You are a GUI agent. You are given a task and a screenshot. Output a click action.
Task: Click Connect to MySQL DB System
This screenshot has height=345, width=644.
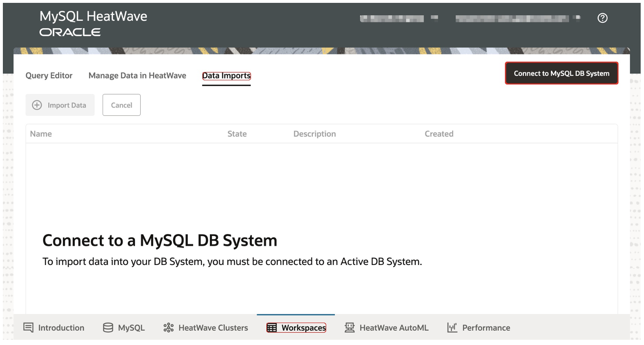click(561, 73)
